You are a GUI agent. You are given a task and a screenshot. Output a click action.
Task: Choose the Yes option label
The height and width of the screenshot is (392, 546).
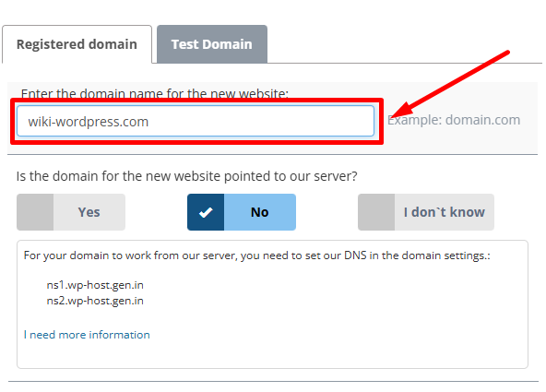tap(89, 212)
